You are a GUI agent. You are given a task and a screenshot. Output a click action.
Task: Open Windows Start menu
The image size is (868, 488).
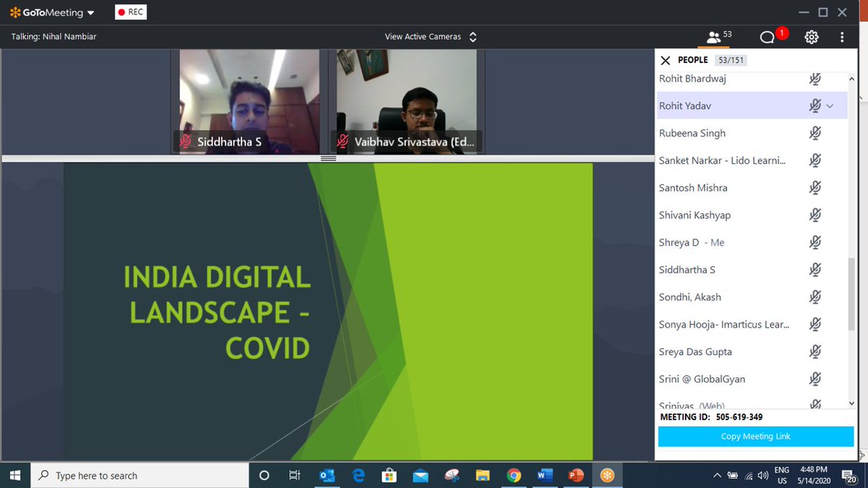15,475
